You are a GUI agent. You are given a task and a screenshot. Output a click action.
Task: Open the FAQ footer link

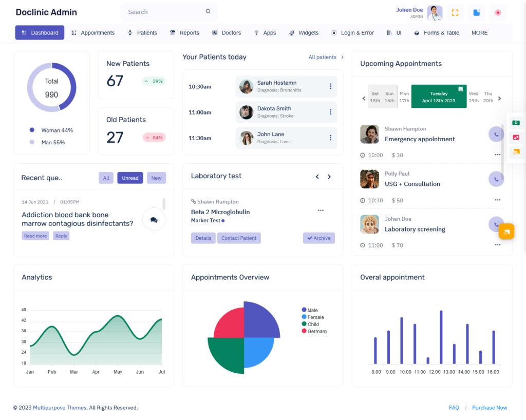454,408
